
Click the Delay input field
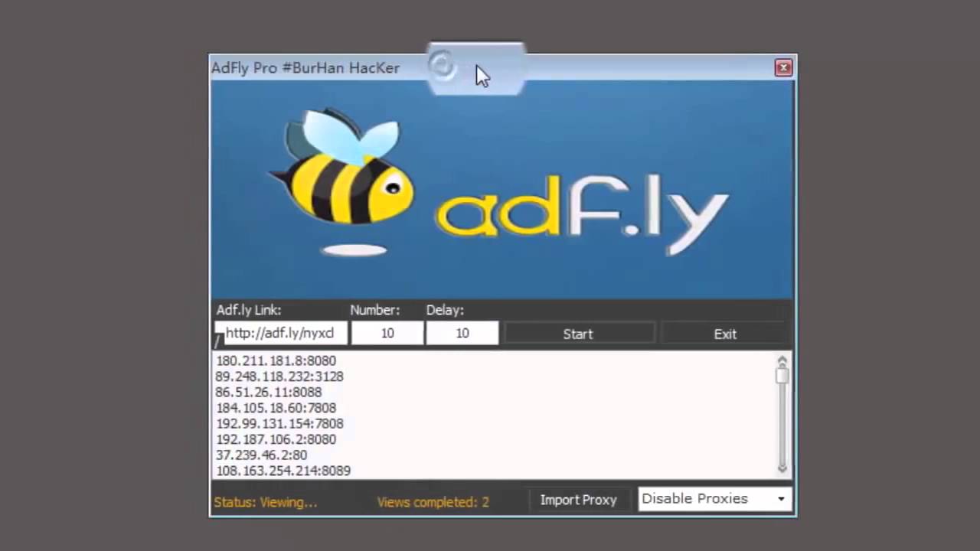point(462,333)
